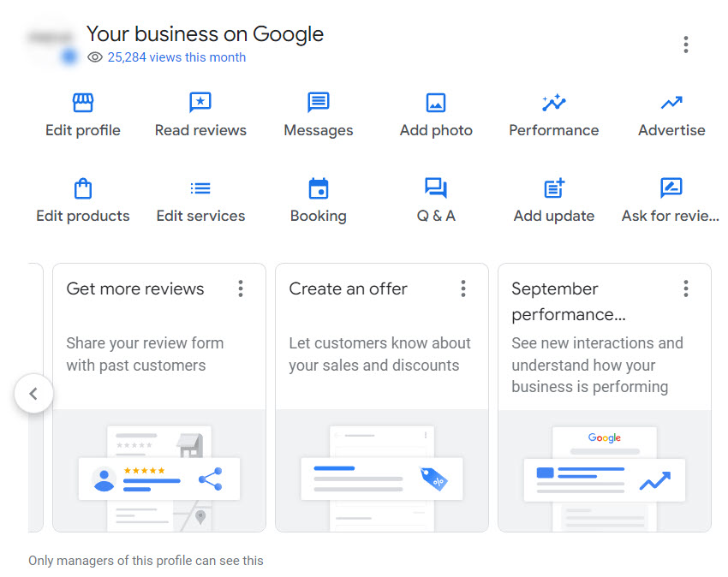The image size is (728, 577).
Task: Click the Edit profile storefront icon
Action: click(x=83, y=103)
